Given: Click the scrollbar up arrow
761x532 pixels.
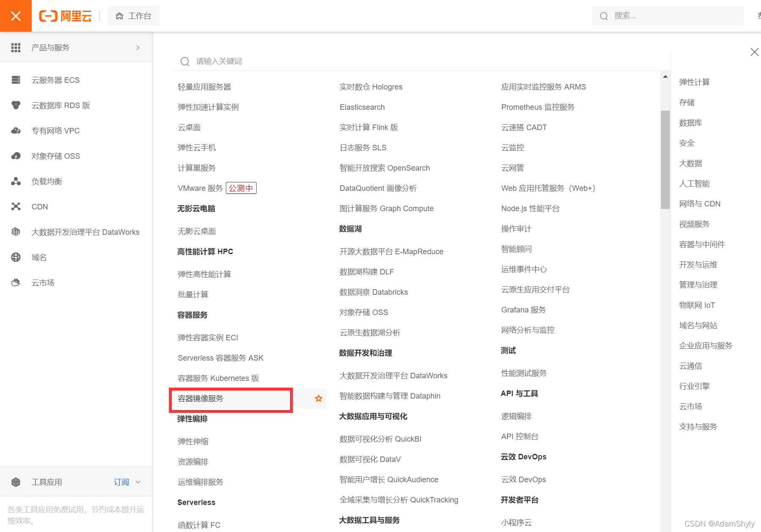Looking at the screenshot, I should 665,77.
